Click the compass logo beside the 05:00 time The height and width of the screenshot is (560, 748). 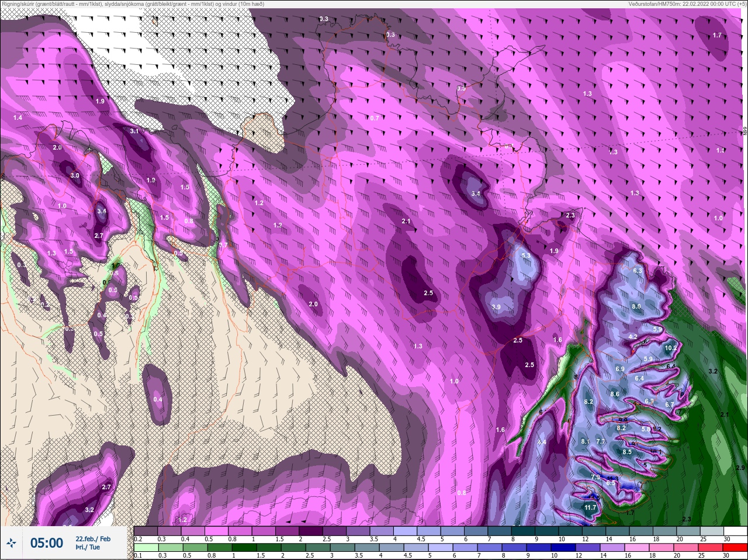coord(11,544)
